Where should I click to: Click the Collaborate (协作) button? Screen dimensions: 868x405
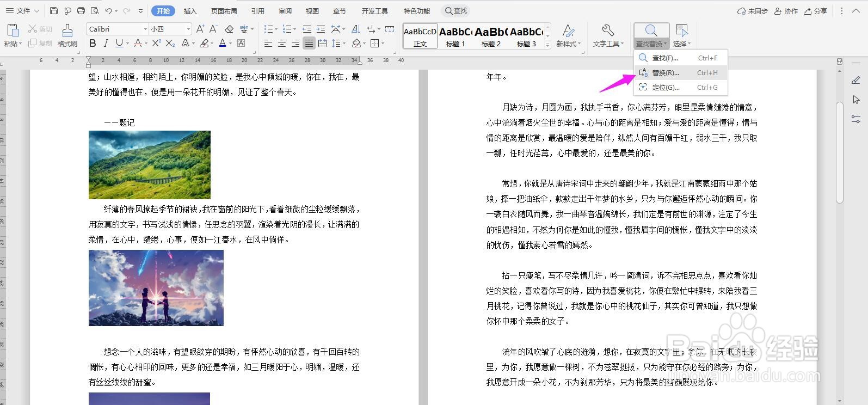coord(786,11)
